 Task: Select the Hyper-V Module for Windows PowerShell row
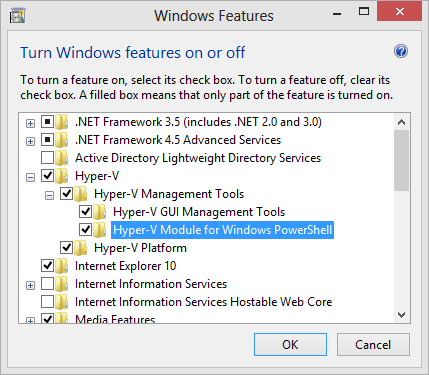point(222,230)
